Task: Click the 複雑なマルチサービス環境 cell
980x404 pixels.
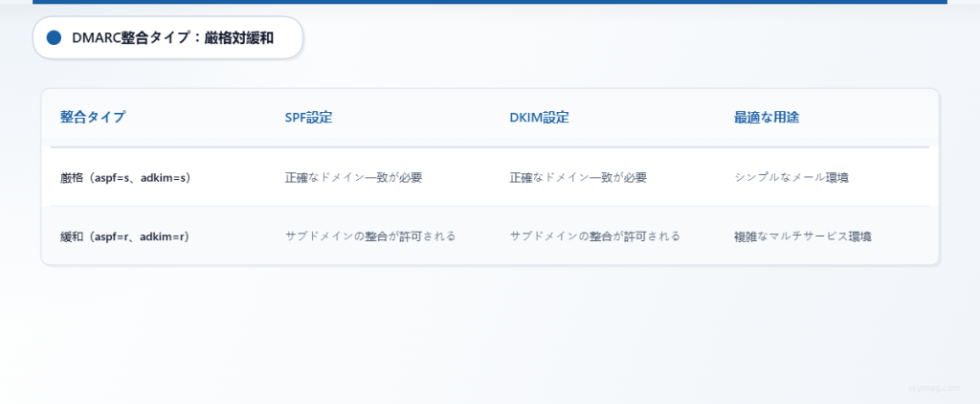Action: [x=803, y=236]
